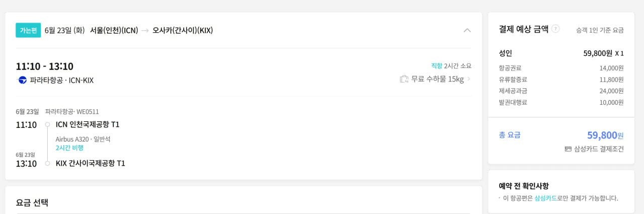Click the Parata Air airline logo
Image resolution: width=644 pixels, height=214 pixels.
[22, 80]
